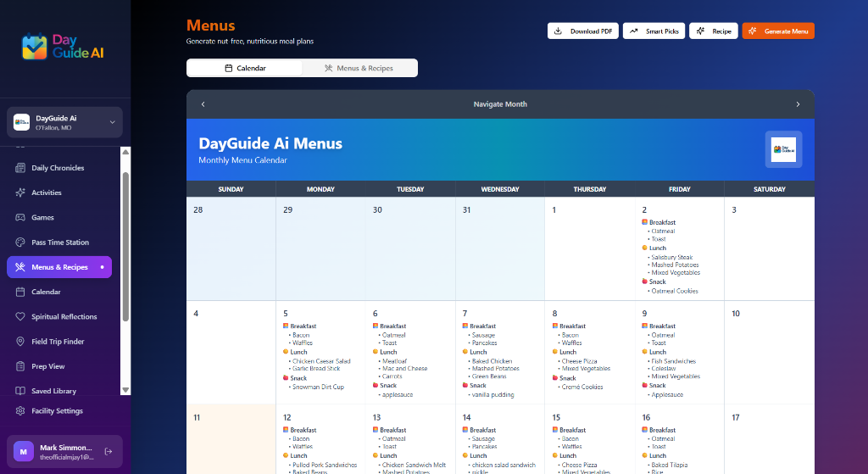Click vanilla pudding snack on day 7

click(492, 395)
